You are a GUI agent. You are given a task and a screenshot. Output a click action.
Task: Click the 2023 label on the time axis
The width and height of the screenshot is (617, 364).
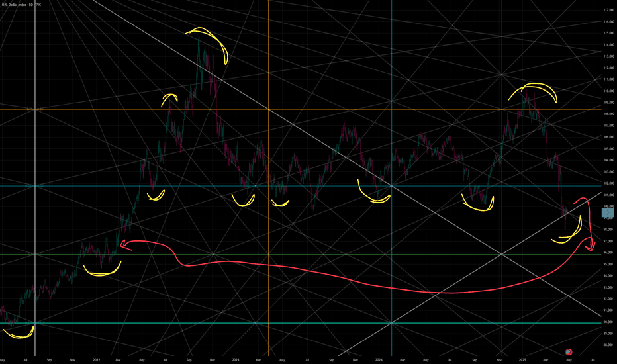pos(235,359)
